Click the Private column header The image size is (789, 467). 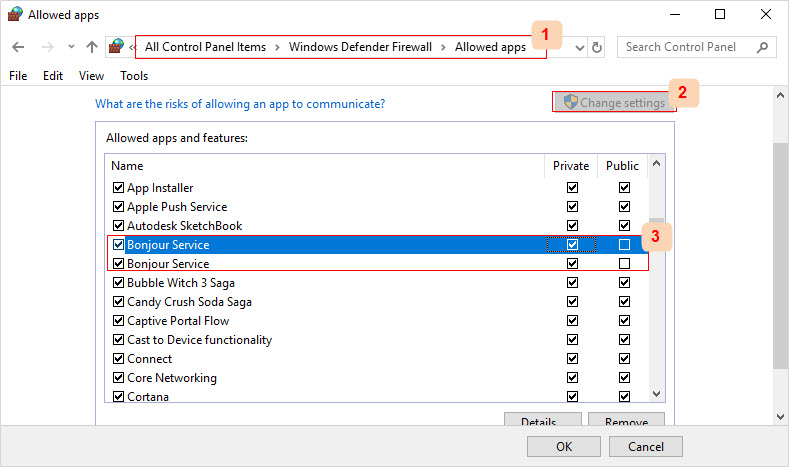(571, 166)
